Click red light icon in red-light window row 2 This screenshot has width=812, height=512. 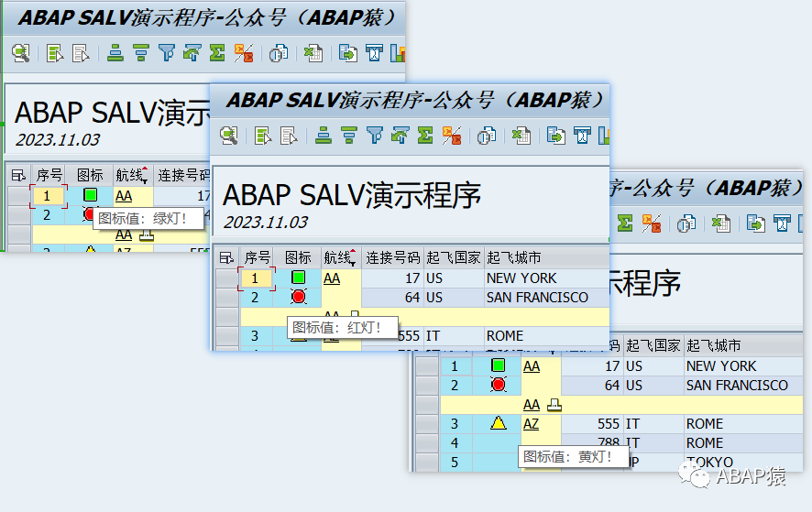pos(298,297)
